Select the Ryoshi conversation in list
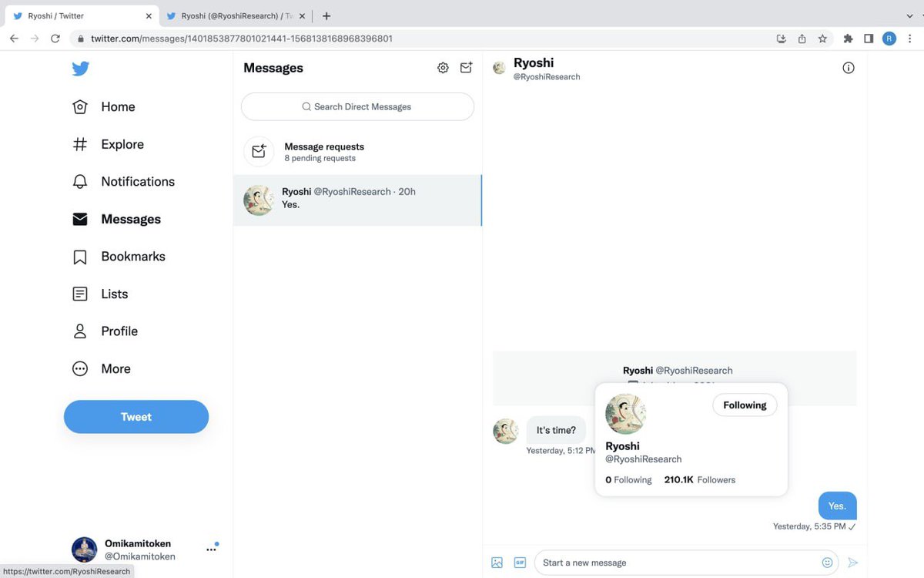The width and height of the screenshot is (924, 578). (x=357, y=200)
